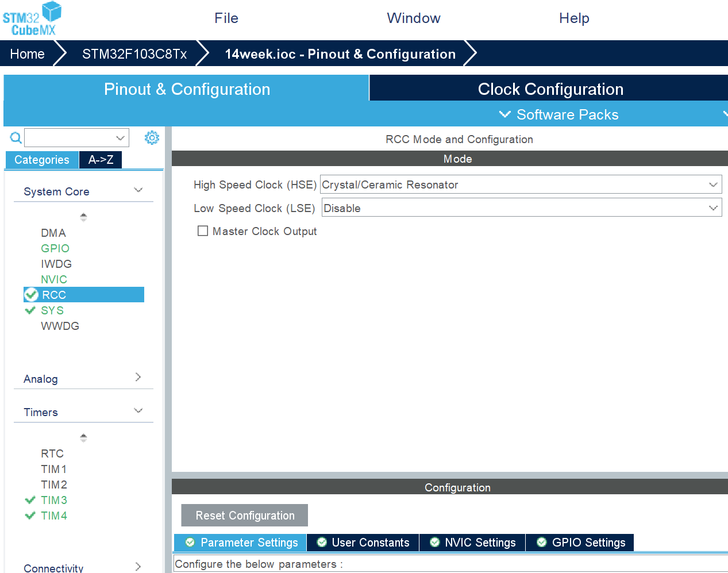Open the GPIO Settings tab

click(580, 543)
